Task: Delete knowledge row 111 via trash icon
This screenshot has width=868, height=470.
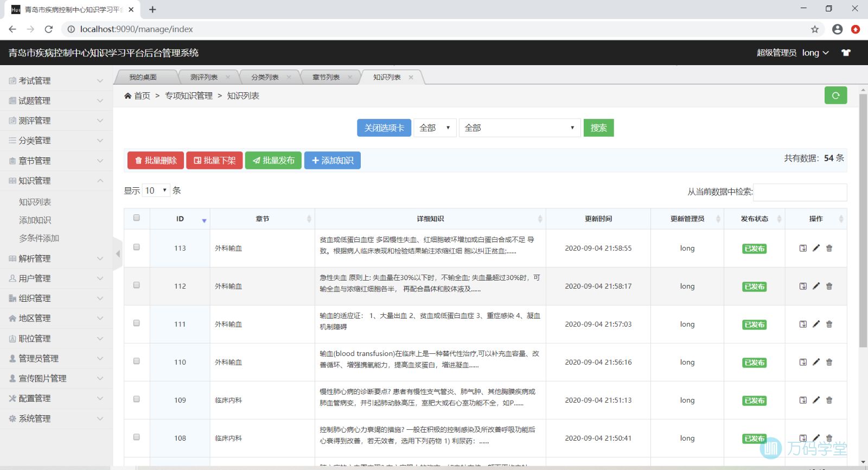Action: coord(829,324)
